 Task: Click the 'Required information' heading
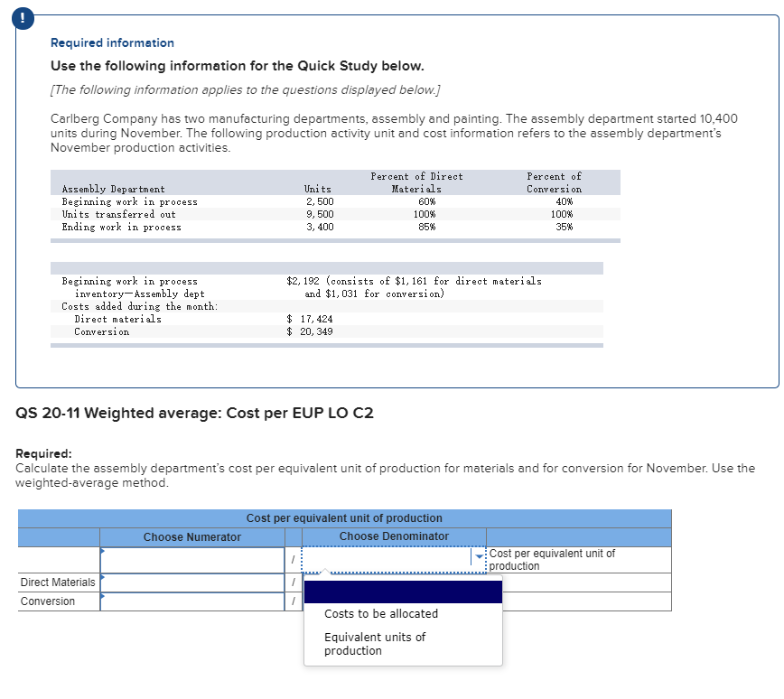(113, 43)
